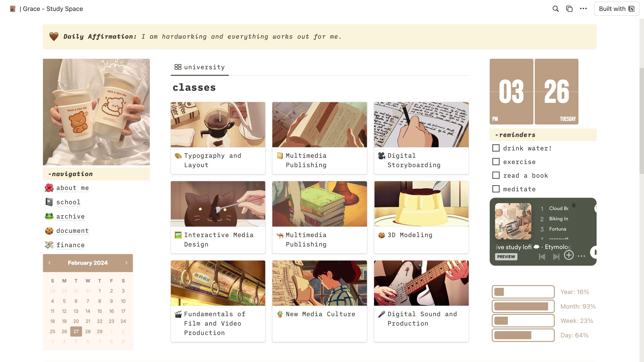Image resolution: width=644 pixels, height=362 pixels.
Task: Mark meditate reminder as done
Action: [496, 189]
